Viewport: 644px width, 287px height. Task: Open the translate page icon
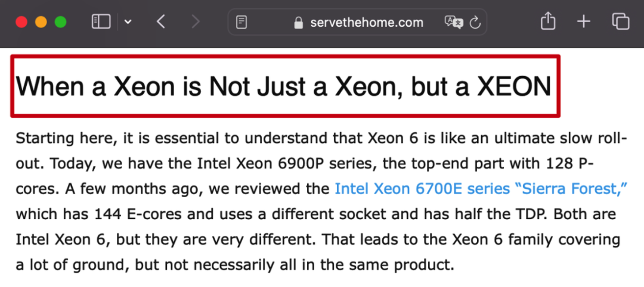pyautogui.click(x=453, y=23)
